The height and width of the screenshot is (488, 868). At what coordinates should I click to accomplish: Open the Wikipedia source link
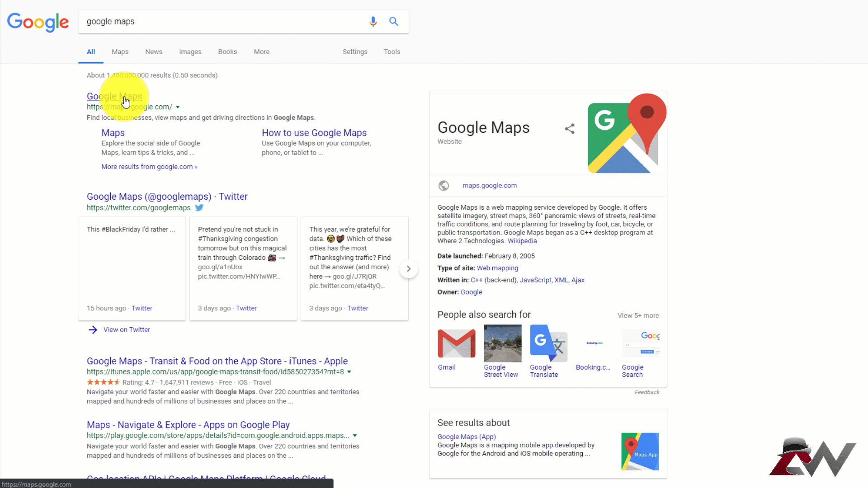coord(522,241)
